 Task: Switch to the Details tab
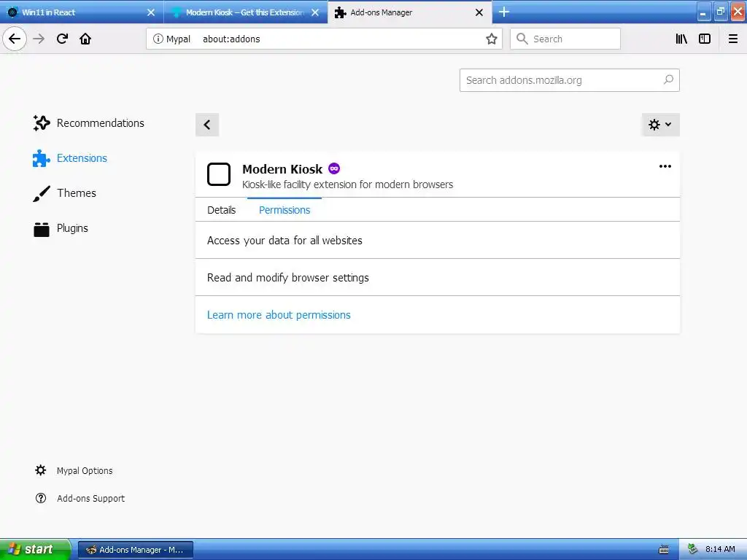(221, 210)
